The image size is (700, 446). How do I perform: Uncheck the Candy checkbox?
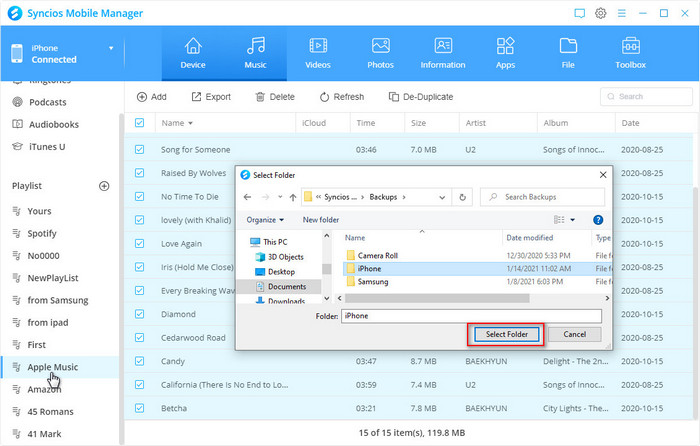coord(139,361)
